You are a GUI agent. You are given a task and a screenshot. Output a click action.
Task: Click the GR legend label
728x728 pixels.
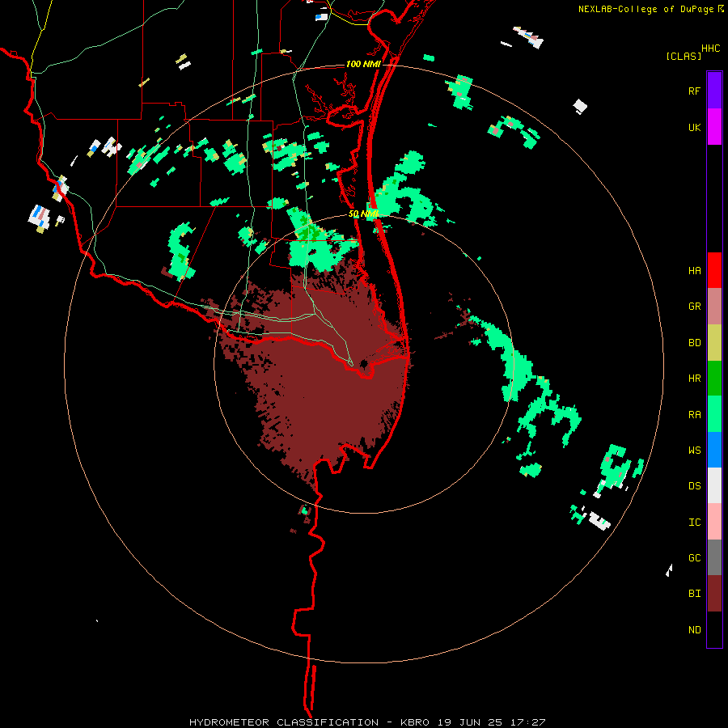[694, 307]
